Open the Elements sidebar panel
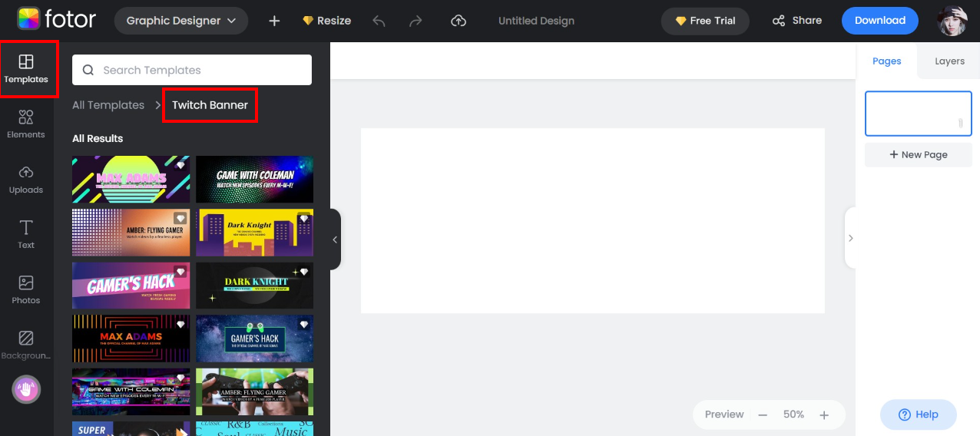The image size is (980, 436). 26,124
